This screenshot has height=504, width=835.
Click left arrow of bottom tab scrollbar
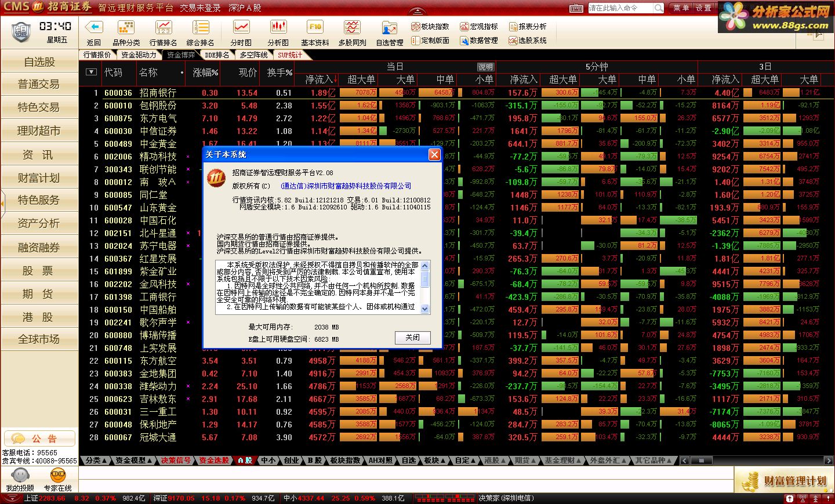685,461
